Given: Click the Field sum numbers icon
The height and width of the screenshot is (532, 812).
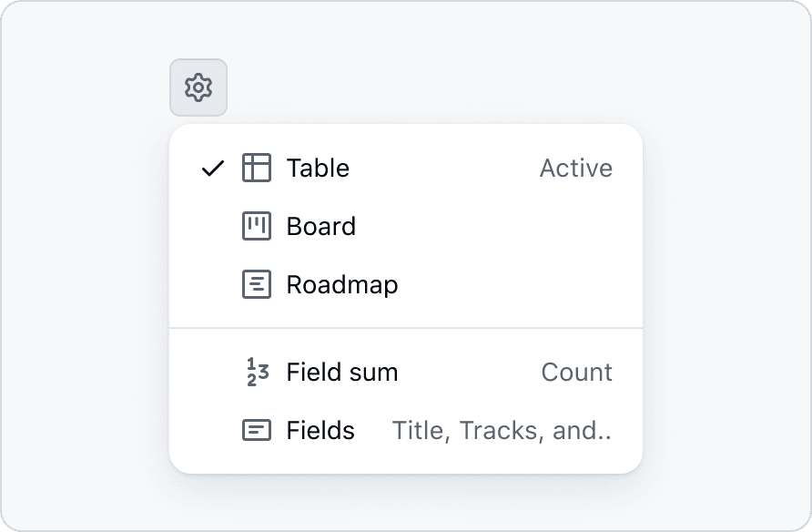Looking at the screenshot, I should (x=257, y=372).
